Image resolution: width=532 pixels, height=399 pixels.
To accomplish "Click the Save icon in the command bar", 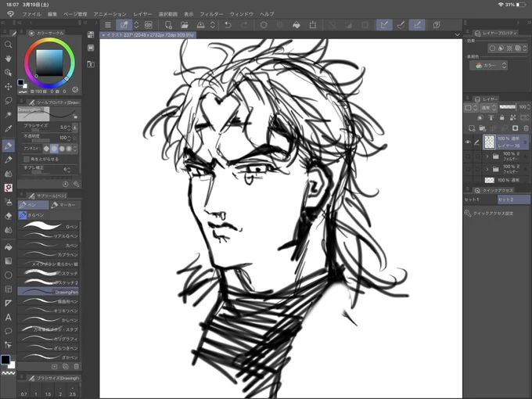I will click(201, 25).
